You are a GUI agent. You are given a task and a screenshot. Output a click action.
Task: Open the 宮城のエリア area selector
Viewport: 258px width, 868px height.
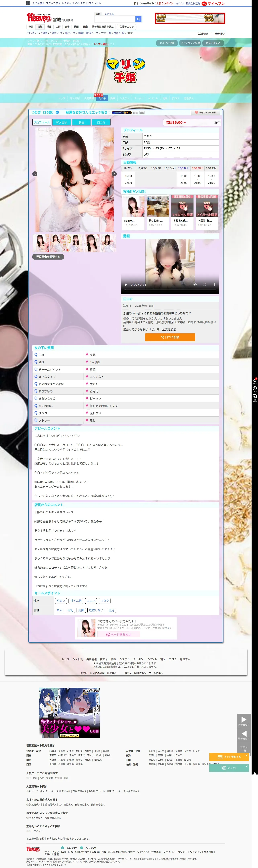pos(127,27)
